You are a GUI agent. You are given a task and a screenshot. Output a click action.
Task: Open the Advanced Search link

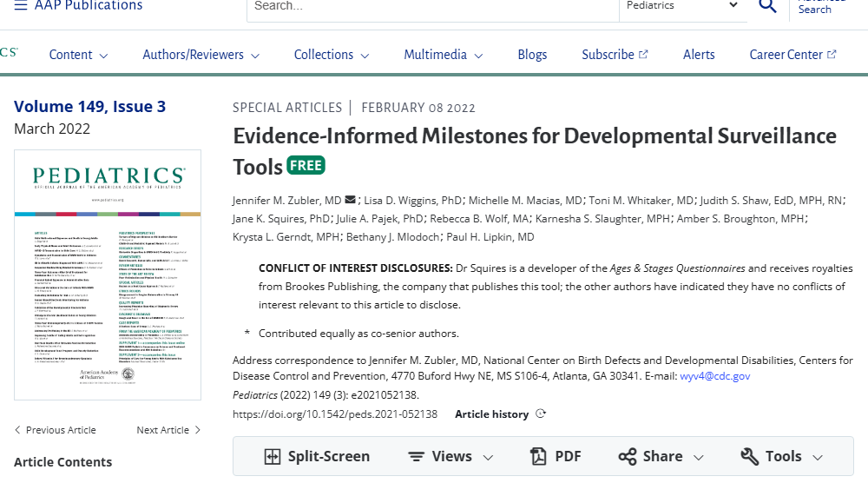click(x=821, y=7)
